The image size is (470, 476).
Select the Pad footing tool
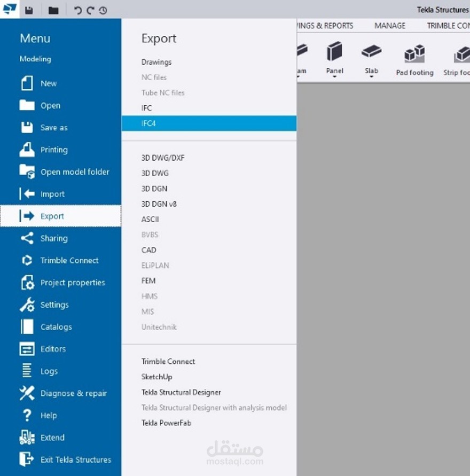tap(414, 60)
